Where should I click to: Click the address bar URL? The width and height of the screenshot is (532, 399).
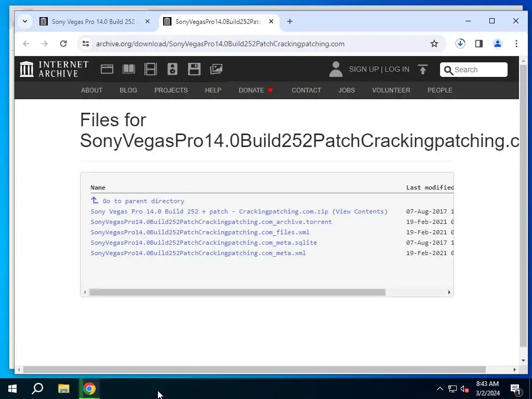pos(220,44)
